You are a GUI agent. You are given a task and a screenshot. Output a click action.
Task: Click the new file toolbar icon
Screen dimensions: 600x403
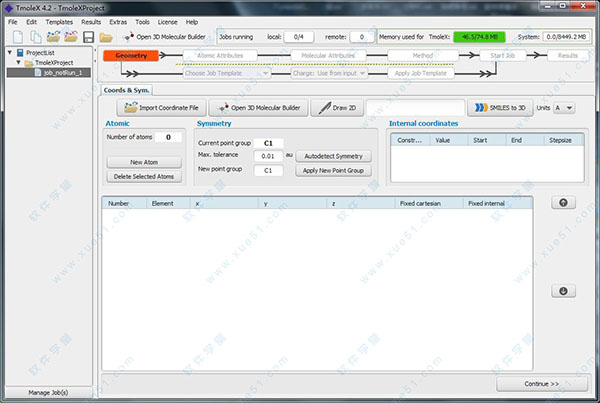[18, 37]
